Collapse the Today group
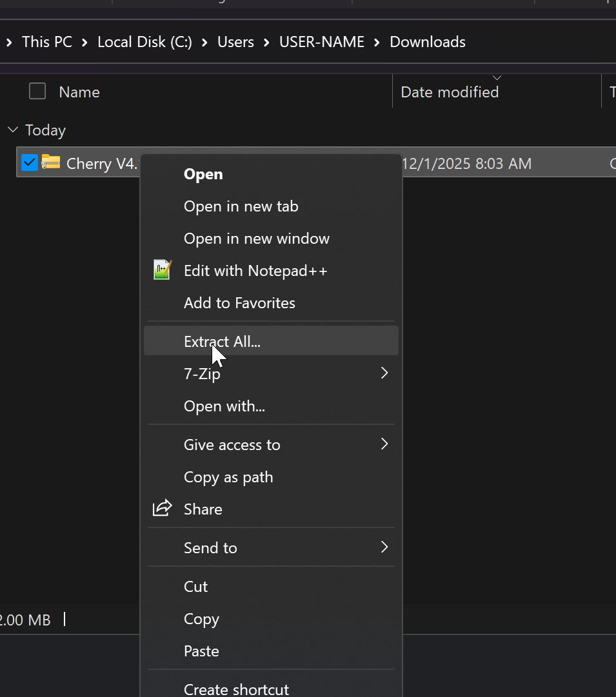This screenshot has width=616, height=697. tap(12, 130)
